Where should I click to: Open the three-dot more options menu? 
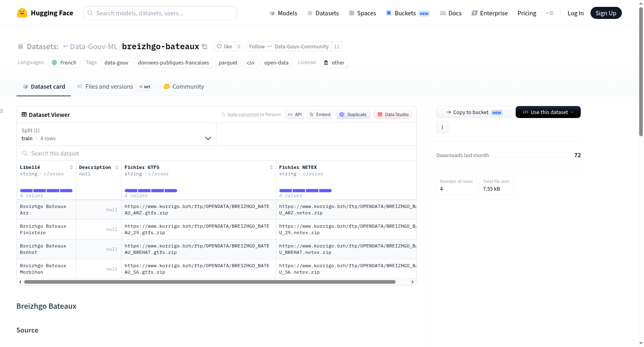(x=442, y=127)
